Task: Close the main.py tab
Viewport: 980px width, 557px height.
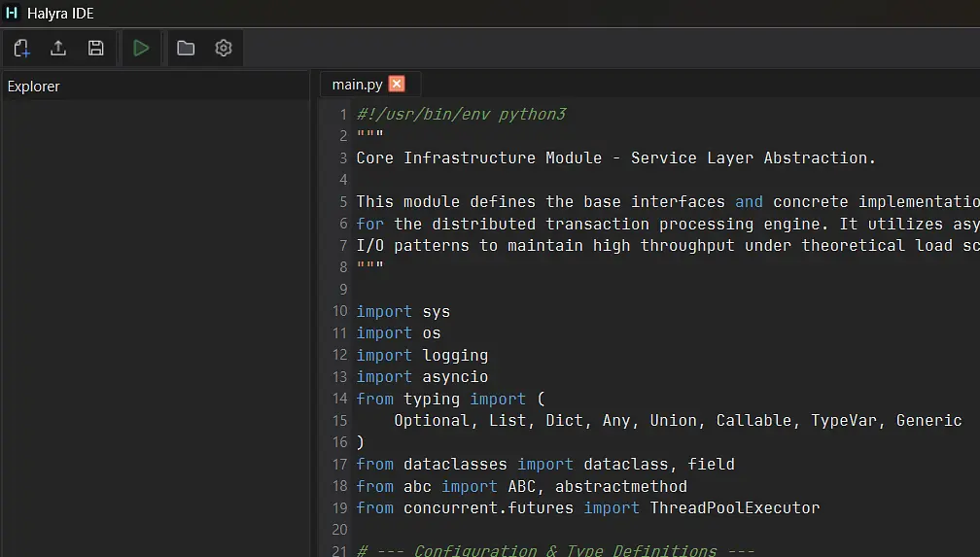Action: coord(397,85)
